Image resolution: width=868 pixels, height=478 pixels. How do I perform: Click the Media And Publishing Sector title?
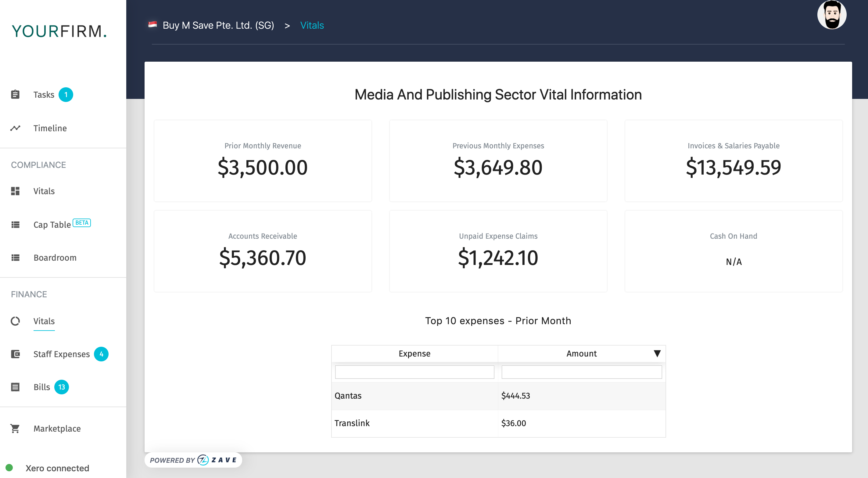point(498,94)
